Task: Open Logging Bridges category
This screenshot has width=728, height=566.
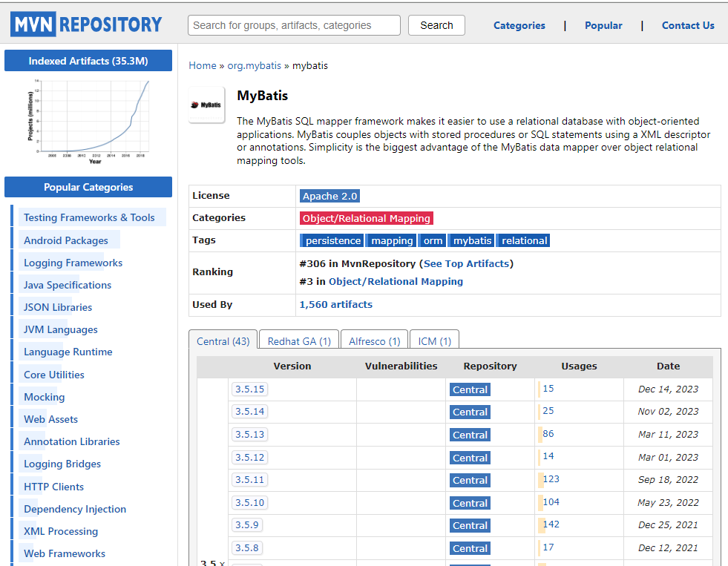Action: (62, 464)
